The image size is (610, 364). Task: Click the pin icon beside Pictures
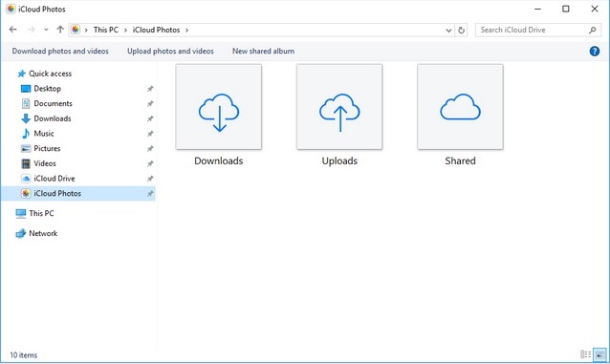150,148
